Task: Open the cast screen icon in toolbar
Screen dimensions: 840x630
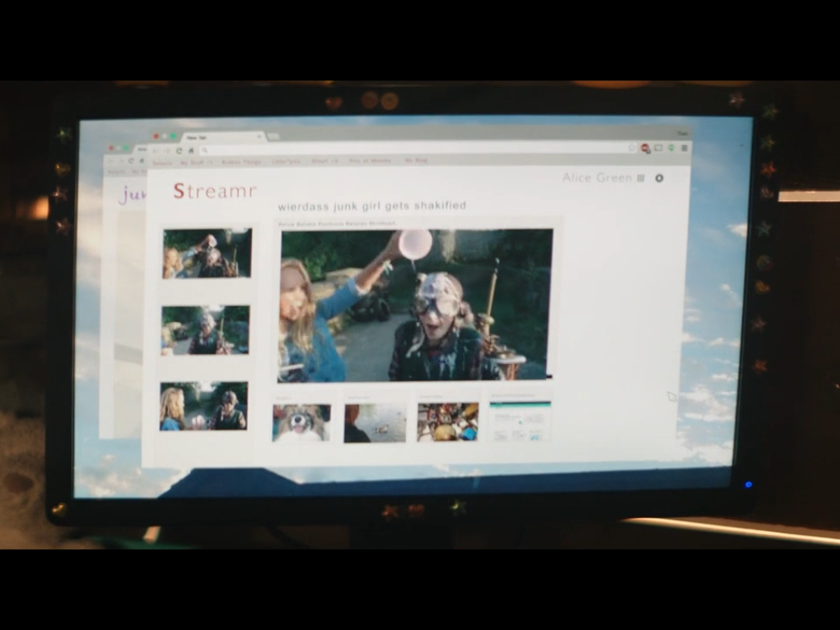Action: coord(658,148)
